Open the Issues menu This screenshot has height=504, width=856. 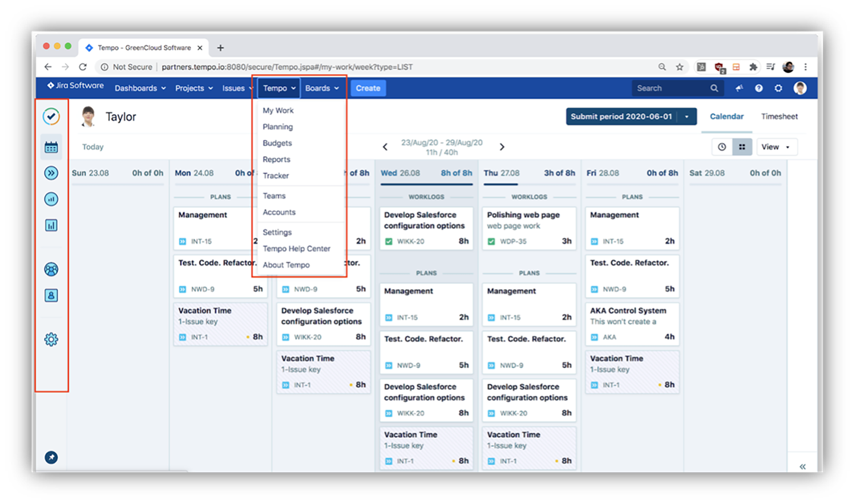click(x=237, y=88)
